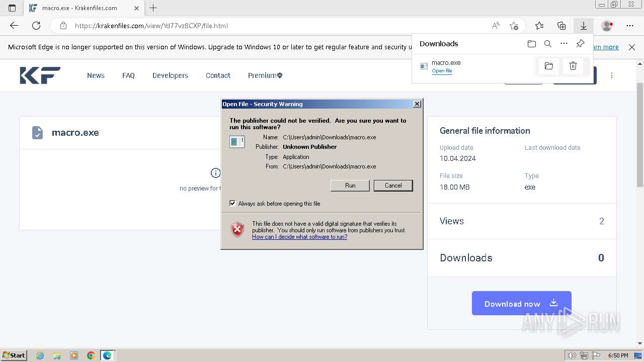This screenshot has width=644, height=362.
Task: View site information lock icon
Action: (63, 26)
